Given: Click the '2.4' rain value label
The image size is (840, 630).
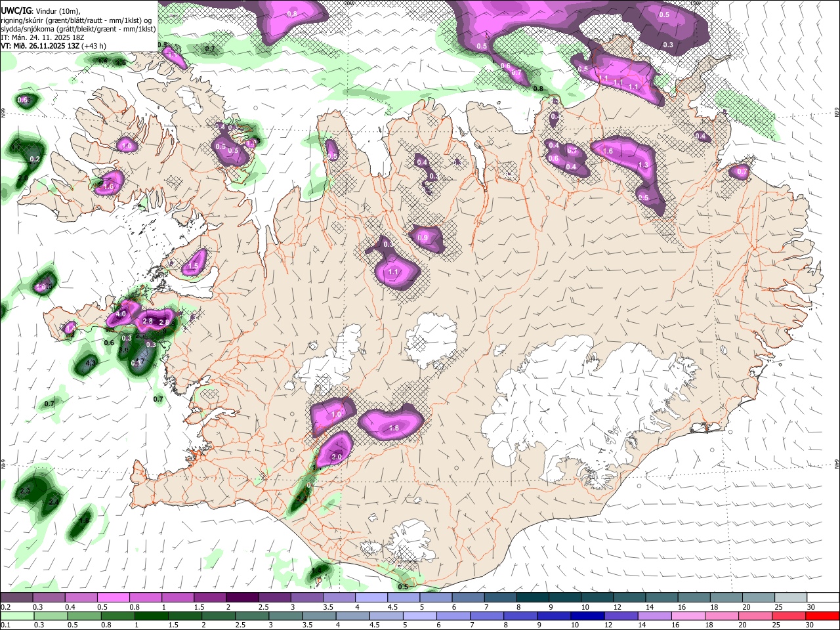Looking at the screenshot, I should [54, 502].
